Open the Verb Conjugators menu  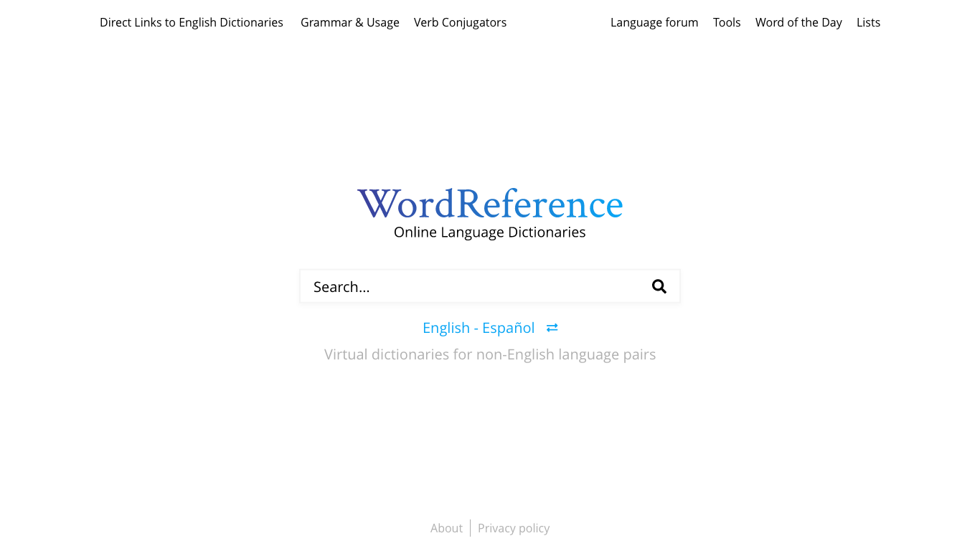pyautogui.click(x=460, y=22)
